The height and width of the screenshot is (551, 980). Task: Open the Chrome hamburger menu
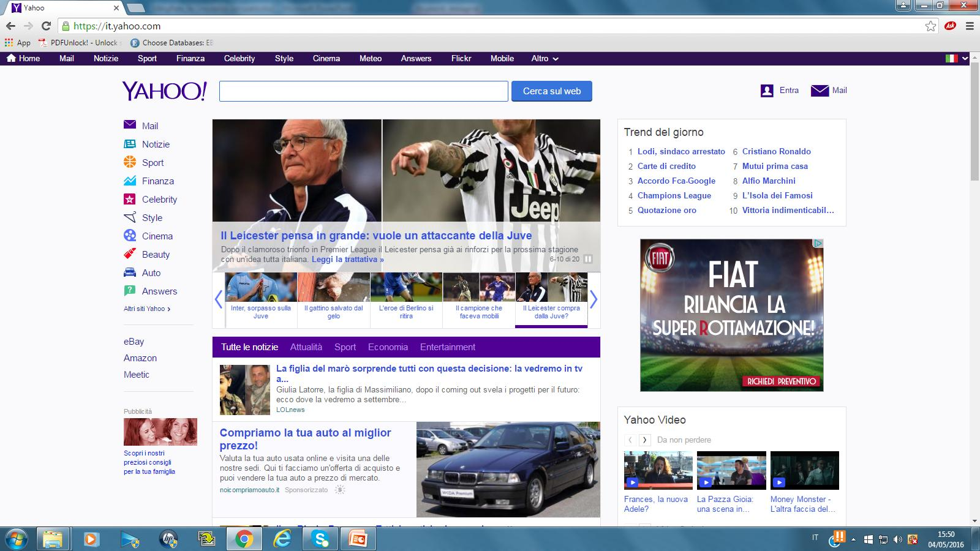pyautogui.click(x=970, y=26)
